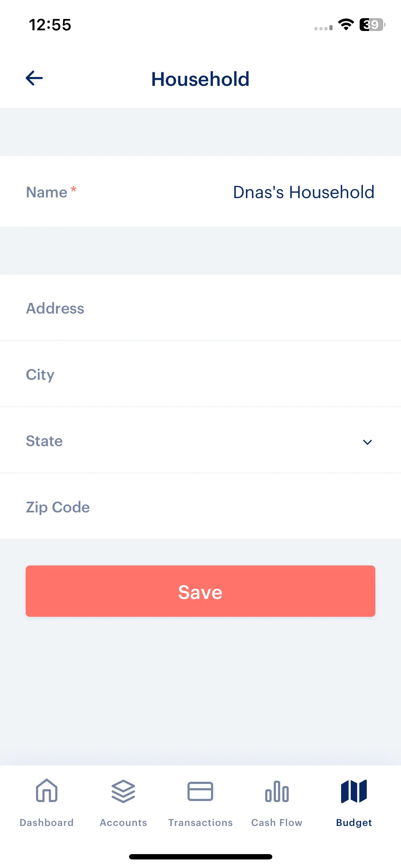Tap the Name field label
Screen dimensions: 401x868
(47, 192)
